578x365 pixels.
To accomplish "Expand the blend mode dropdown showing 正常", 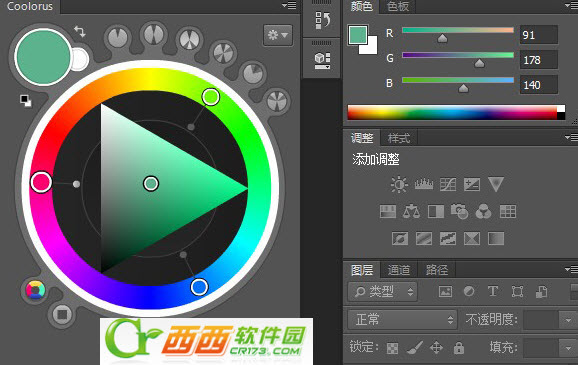I will point(402,319).
